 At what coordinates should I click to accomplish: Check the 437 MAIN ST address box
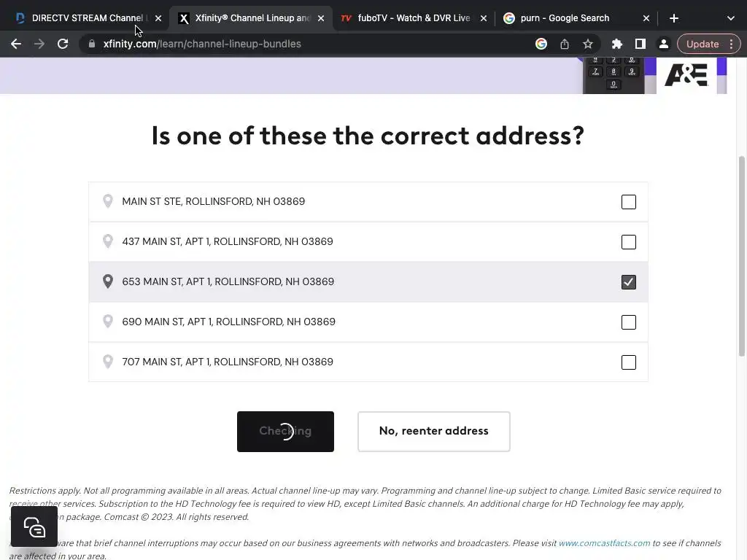[628, 242]
